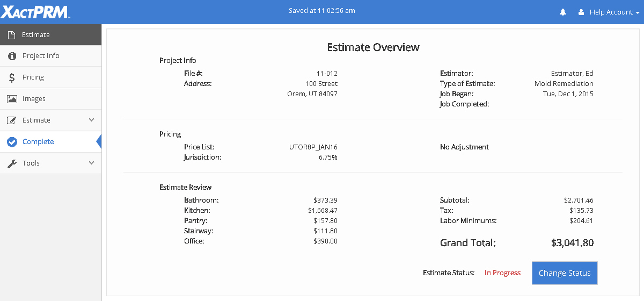Open the Images sidebar section
Image resolution: width=644 pixels, height=301 pixels.
(34, 99)
